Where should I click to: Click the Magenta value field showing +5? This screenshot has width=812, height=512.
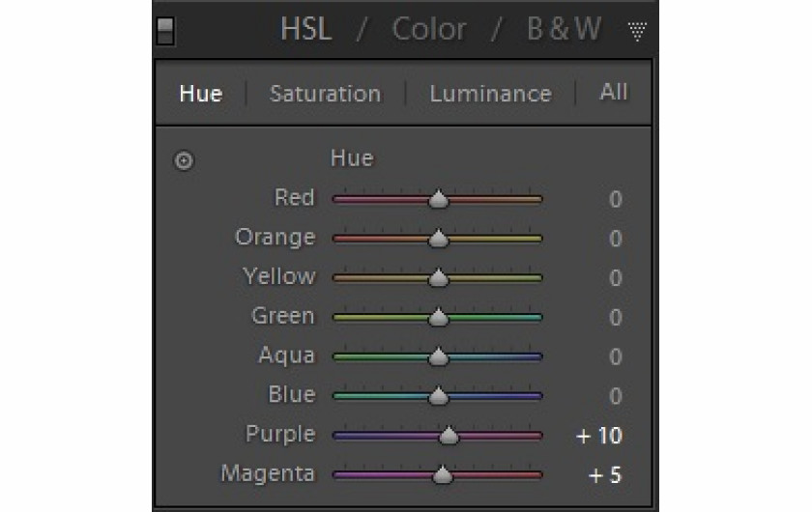(605, 475)
